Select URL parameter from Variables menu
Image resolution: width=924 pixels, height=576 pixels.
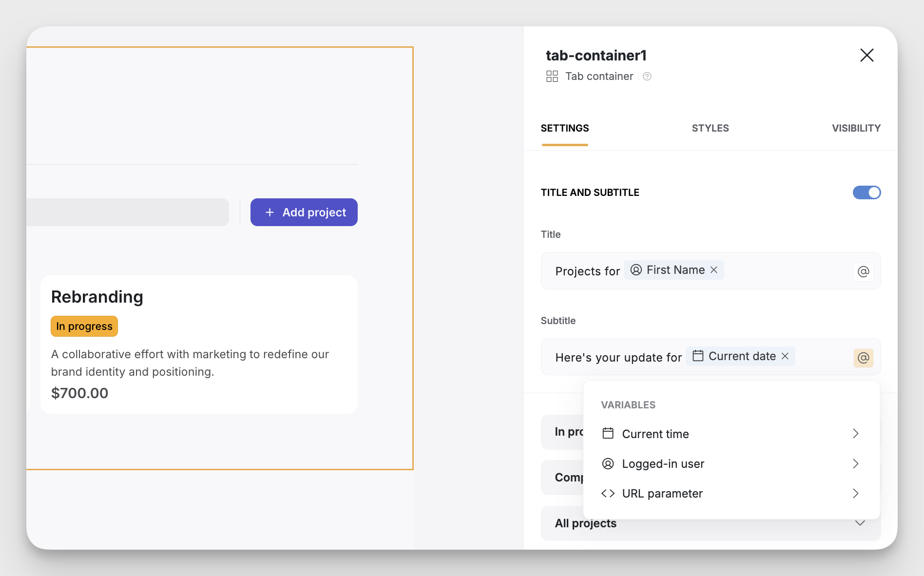(x=731, y=493)
